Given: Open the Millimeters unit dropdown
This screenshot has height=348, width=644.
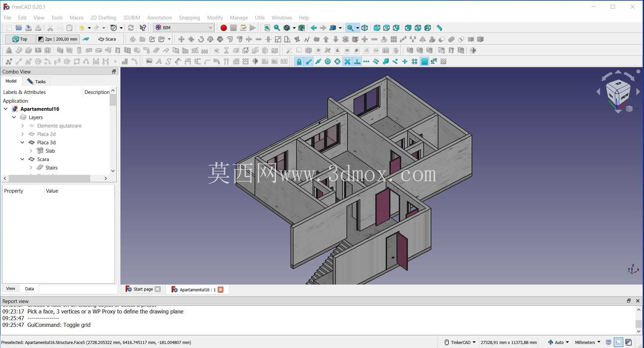Looking at the screenshot, I should (x=588, y=342).
